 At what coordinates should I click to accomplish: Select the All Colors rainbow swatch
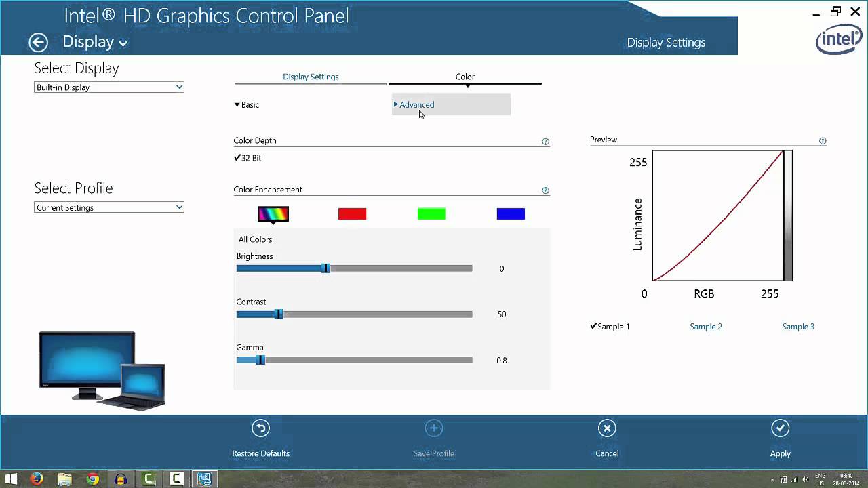[x=273, y=214]
